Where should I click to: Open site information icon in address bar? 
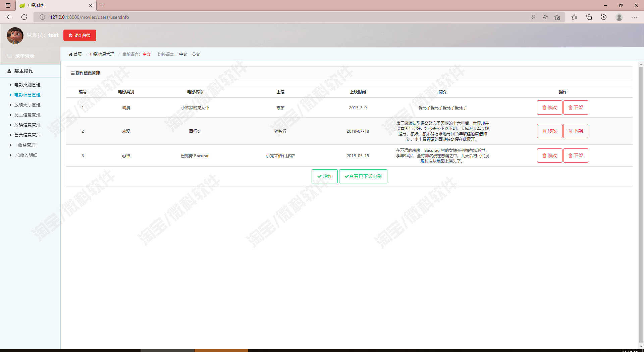[42, 17]
